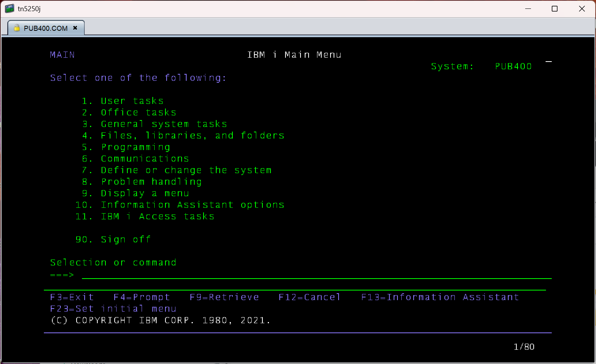Click F3=Exit function key label
The height and width of the screenshot is (364, 596).
pyautogui.click(x=72, y=297)
